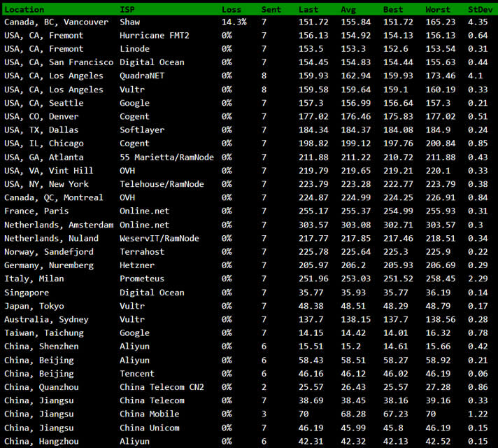Click the 14.3% loss value
Image resolution: width=498 pixels, height=448 pixels.
[x=234, y=22]
